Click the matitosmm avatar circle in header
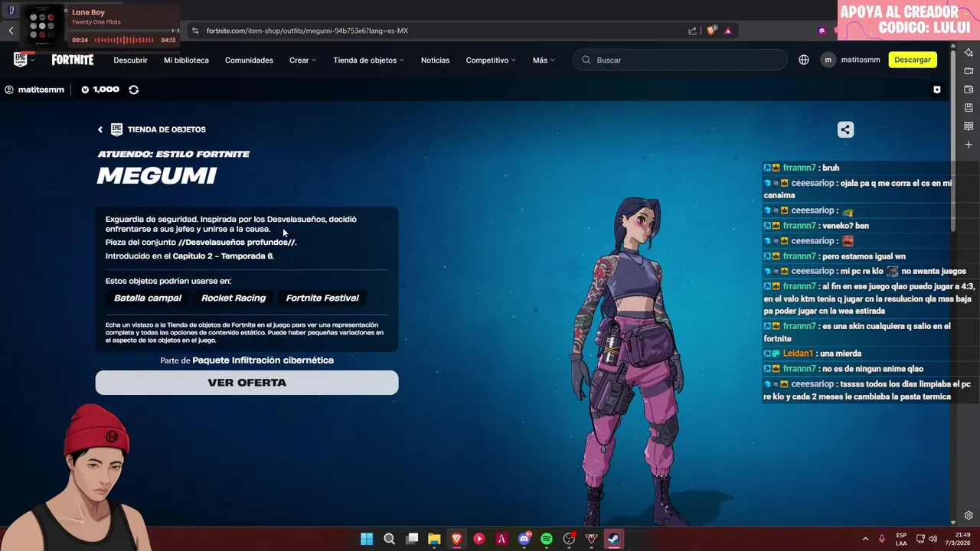Screen dimensions: 980x551 click(828, 60)
